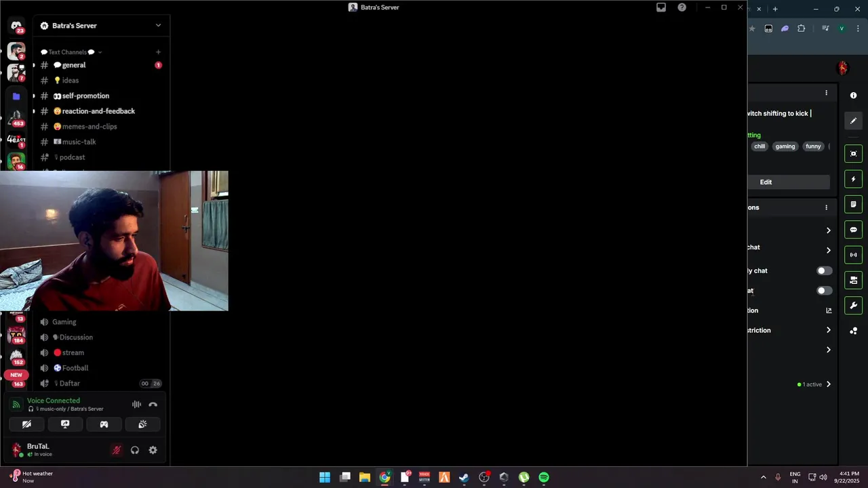Toggle deafen headphones icon

135,450
